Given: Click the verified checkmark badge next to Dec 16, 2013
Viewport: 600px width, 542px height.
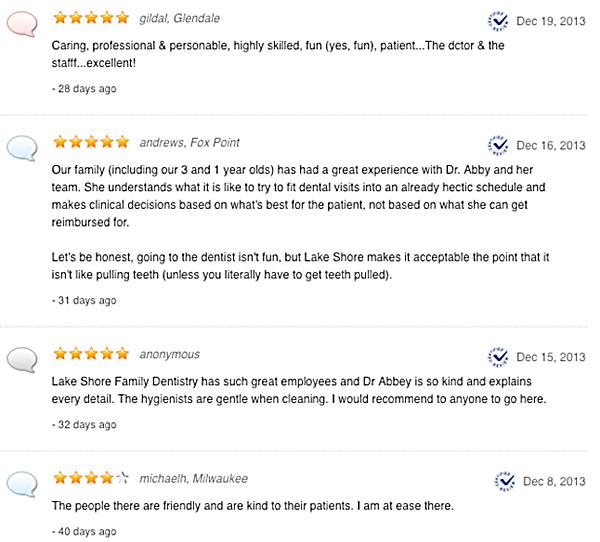Looking at the screenshot, I should [x=498, y=145].
